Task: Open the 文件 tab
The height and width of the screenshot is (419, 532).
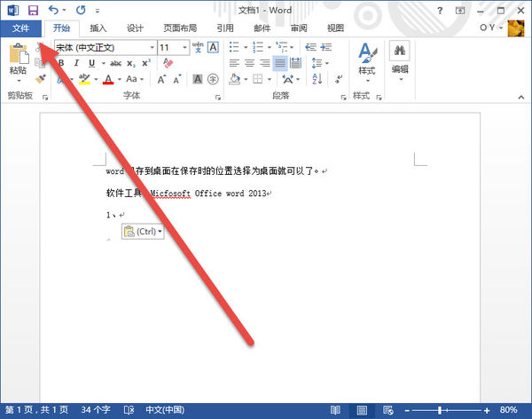Action: click(20, 28)
